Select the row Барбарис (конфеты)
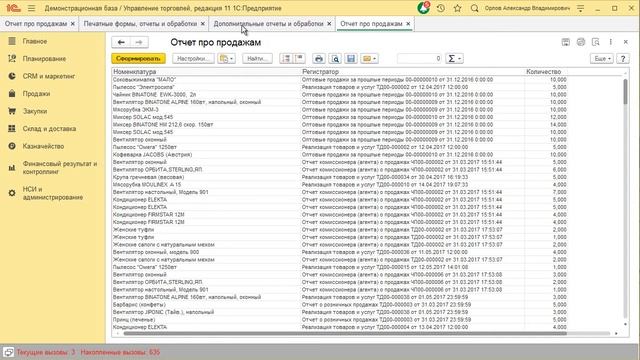 [x=340, y=304]
